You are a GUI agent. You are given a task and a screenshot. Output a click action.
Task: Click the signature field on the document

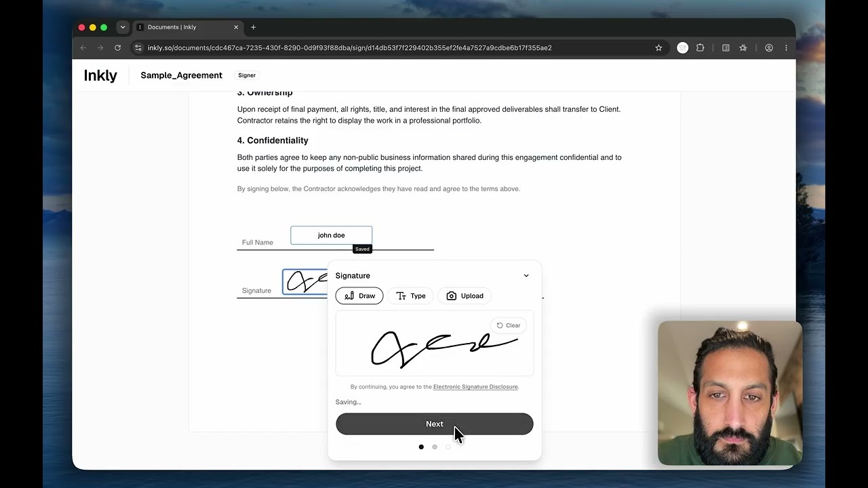[x=305, y=282]
